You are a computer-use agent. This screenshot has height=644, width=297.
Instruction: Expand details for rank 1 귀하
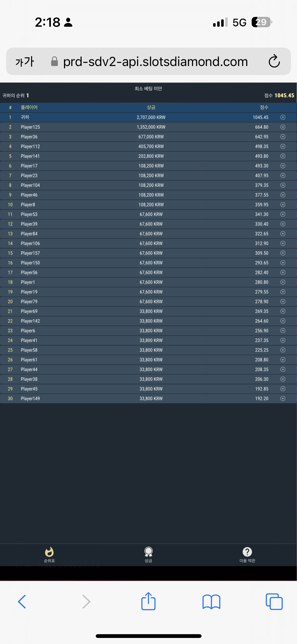pos(283,117)
